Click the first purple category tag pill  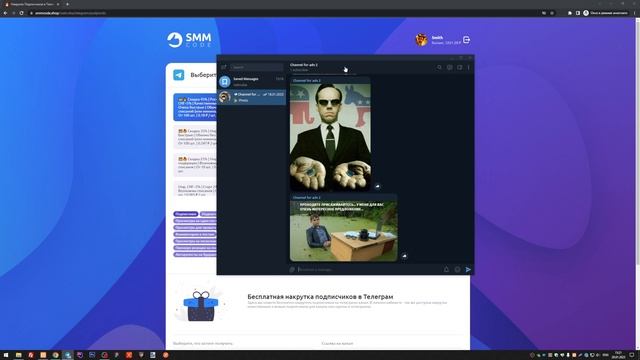coord(186,214)
